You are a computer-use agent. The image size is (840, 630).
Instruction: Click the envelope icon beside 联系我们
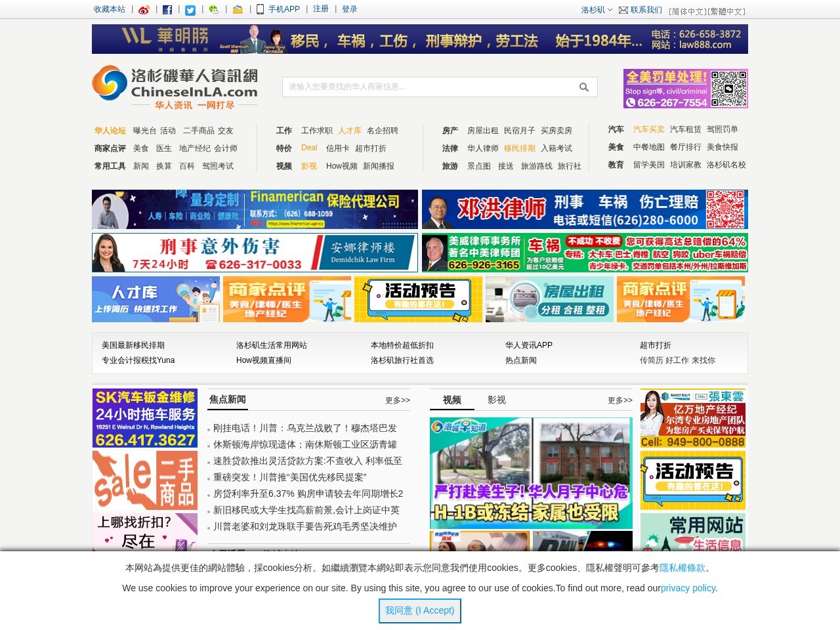coord(623,10)
